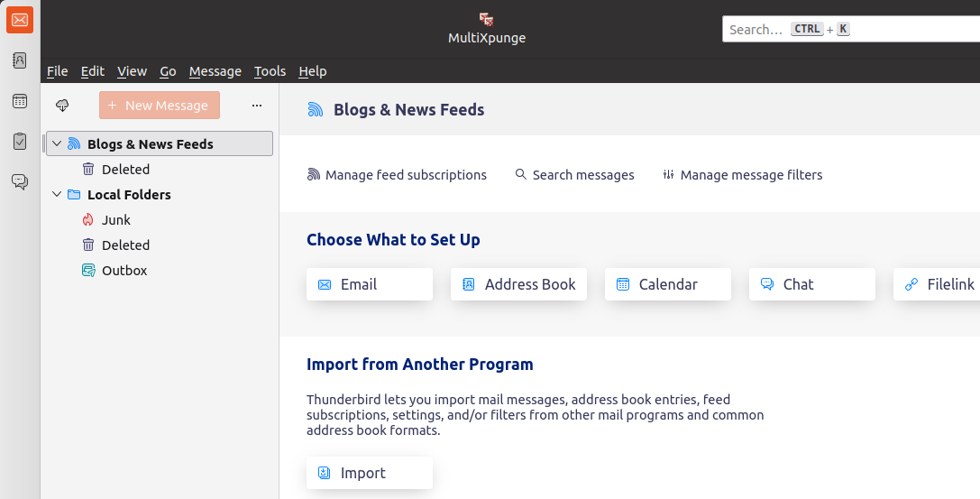The height and width of the screenshot is (499, 980).
Task: Click Search messages
Action: click(x=574, y=175)
